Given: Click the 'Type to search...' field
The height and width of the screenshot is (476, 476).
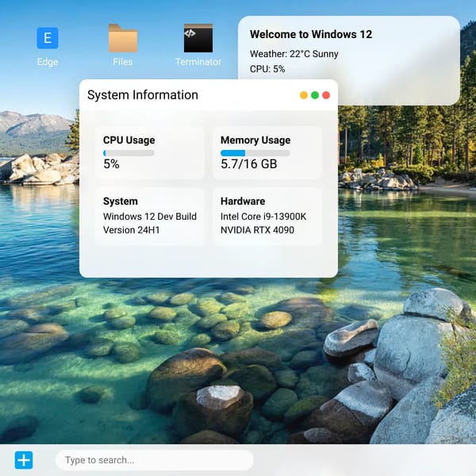Looking at the screenshot, I should [155, 460].
